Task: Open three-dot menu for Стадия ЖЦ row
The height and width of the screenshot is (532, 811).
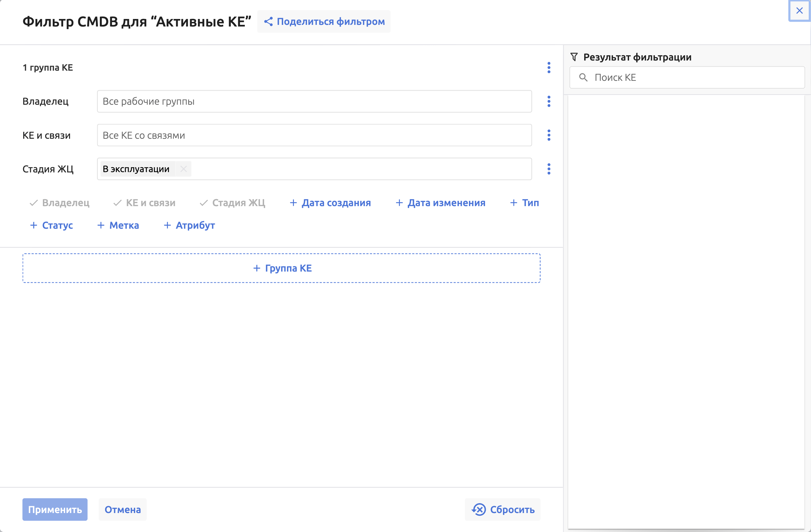Action: pyautogui.click(x=549, y=169)
